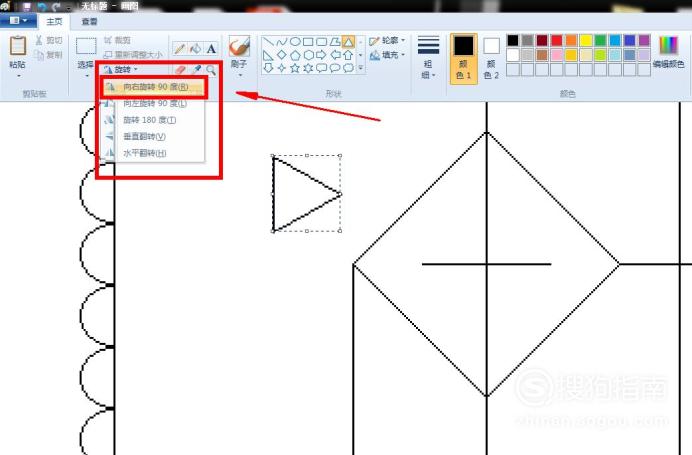Choose the Curve shape
The image size is (692, 455).
pos(282,42)
